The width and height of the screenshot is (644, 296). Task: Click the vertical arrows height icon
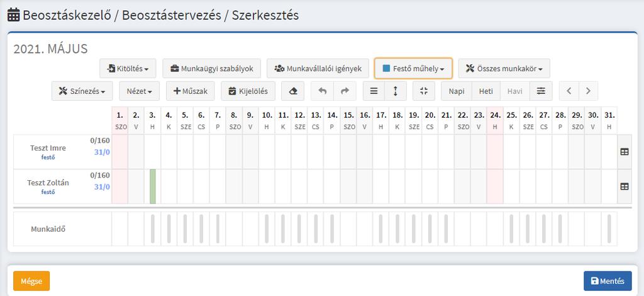(396, 91)
